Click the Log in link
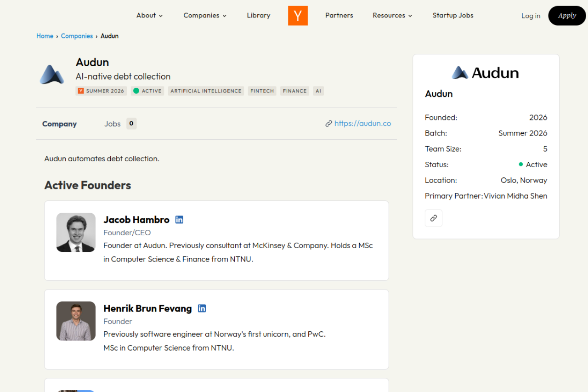588x392 pixels. 531,16
